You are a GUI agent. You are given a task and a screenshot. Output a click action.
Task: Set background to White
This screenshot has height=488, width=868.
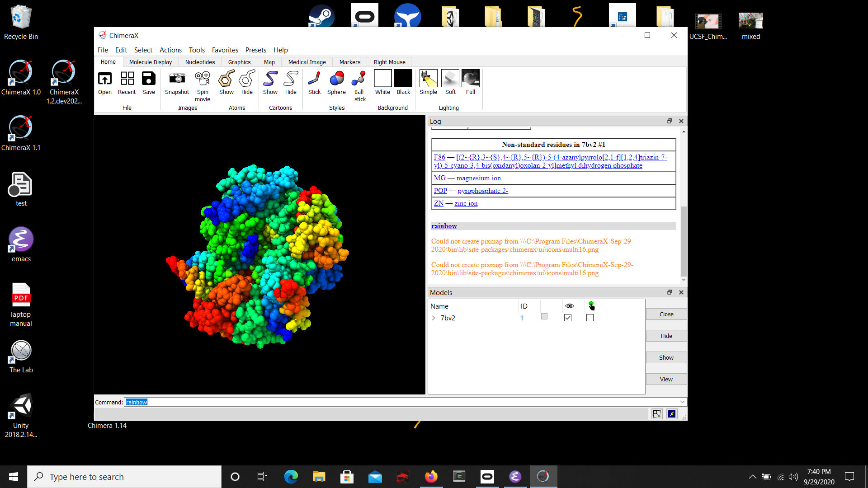coord(382,79)
